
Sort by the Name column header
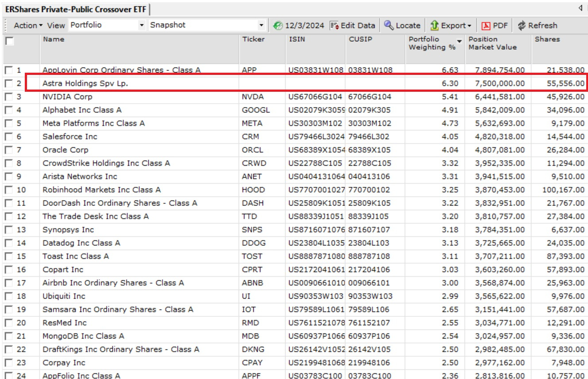(139, 49)
